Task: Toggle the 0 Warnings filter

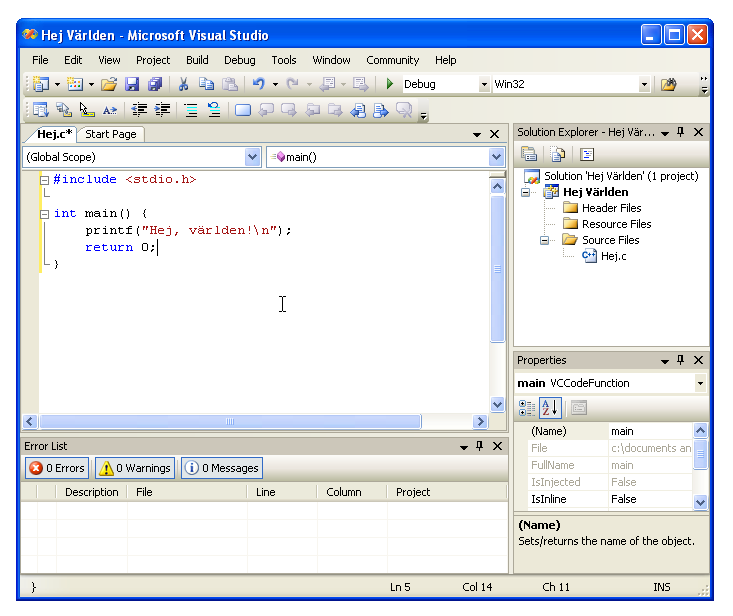Action: [x=135, y=468]
